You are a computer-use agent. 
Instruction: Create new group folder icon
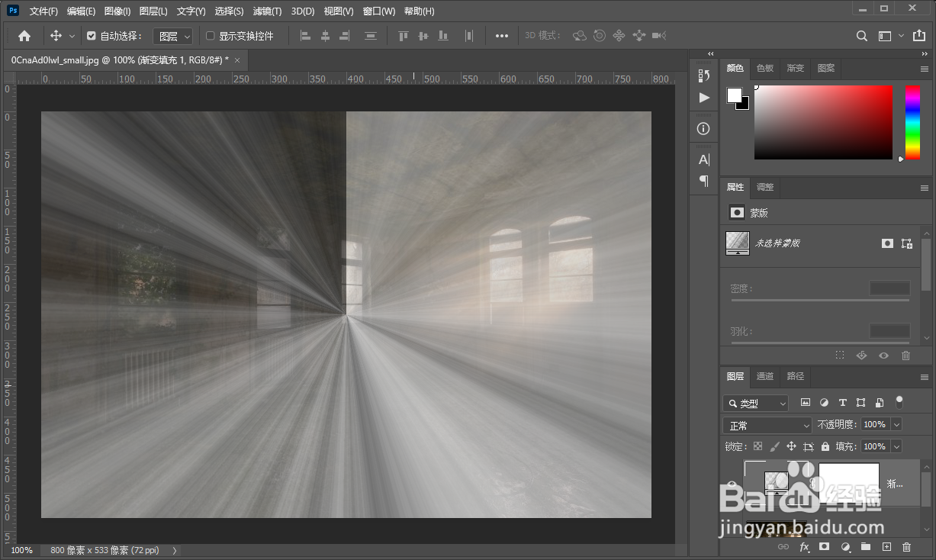(x=866, y=547)
